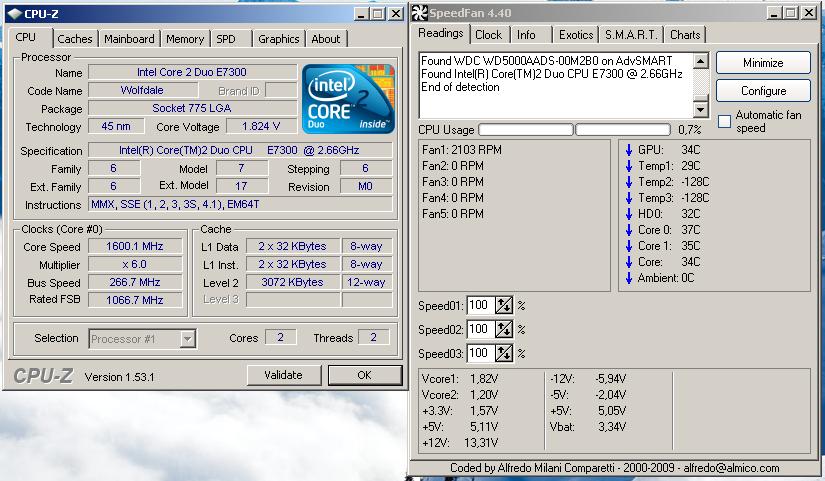Adjust the Speed02 spinner arrows
This screenshot has width=825, height=481.
504,329
